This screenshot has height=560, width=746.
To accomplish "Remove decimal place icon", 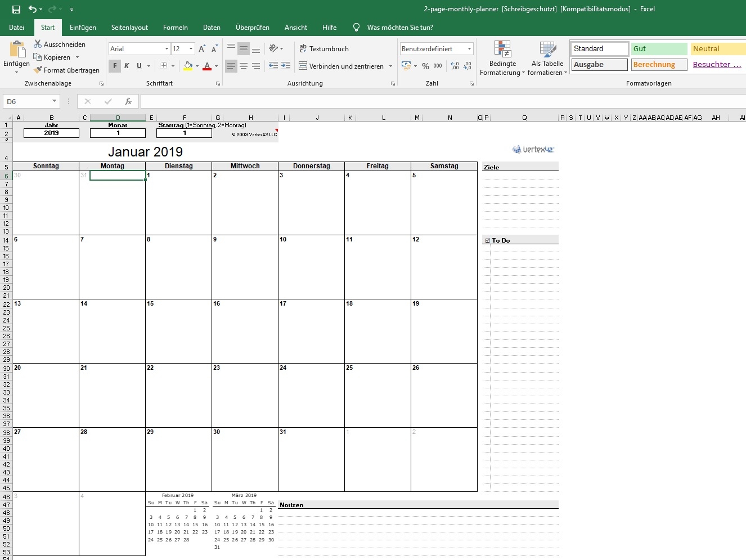I will (x=467, y=66).
